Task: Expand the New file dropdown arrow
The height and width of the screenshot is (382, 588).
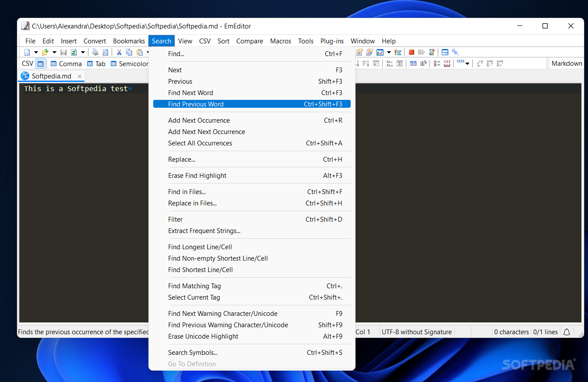Action: tap(36, 53)
